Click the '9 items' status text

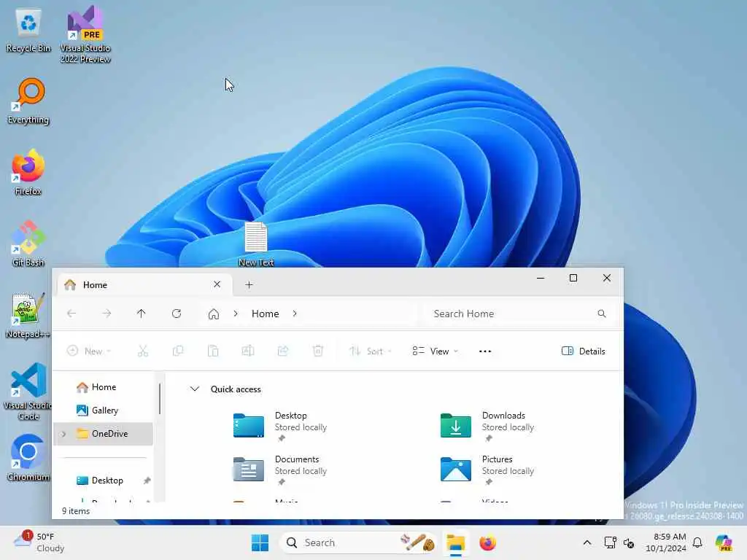tap(76, 511)
